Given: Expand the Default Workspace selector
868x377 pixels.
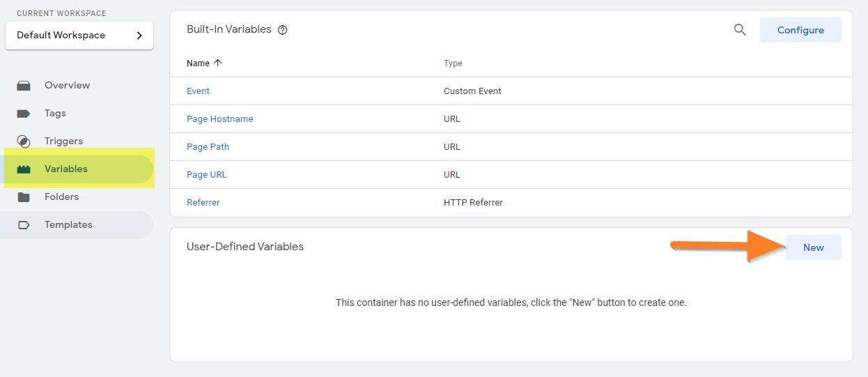Looking at the screenshot, I should pos(79,36).
